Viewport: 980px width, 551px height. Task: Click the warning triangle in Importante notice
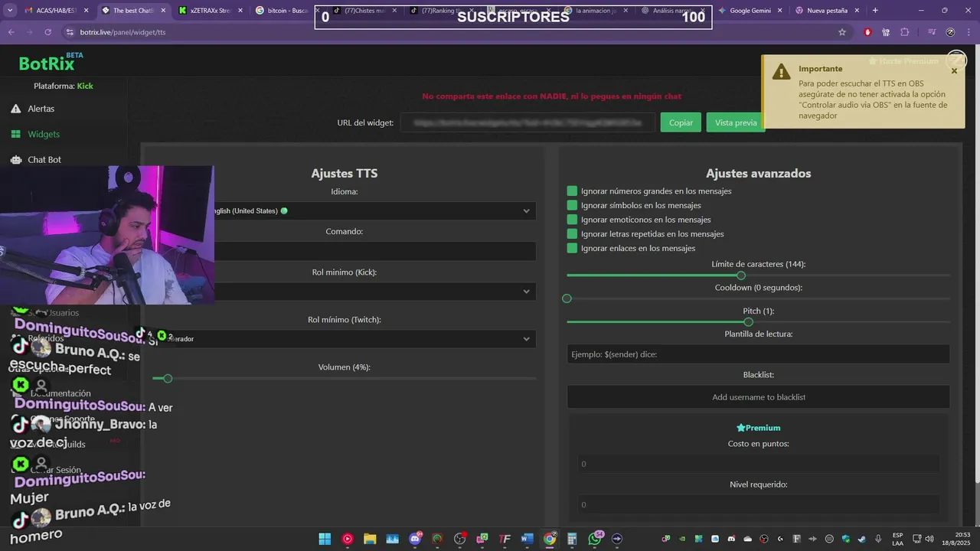tap(781, 72)
